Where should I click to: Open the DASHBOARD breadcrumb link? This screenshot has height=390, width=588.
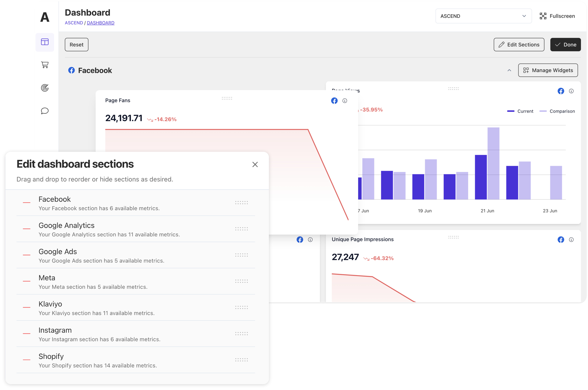[101, 23]
